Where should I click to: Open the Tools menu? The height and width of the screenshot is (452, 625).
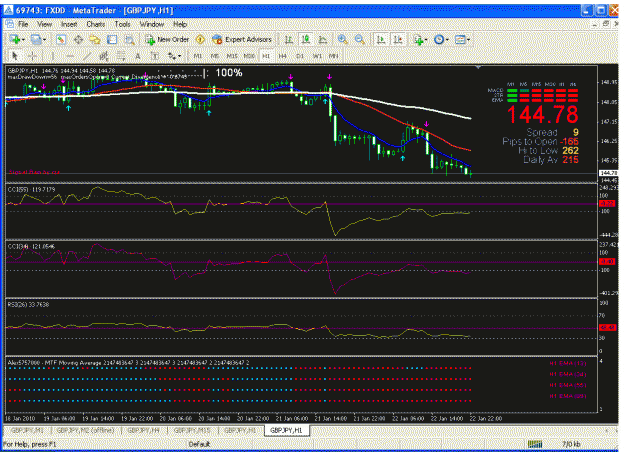point(122,24)
